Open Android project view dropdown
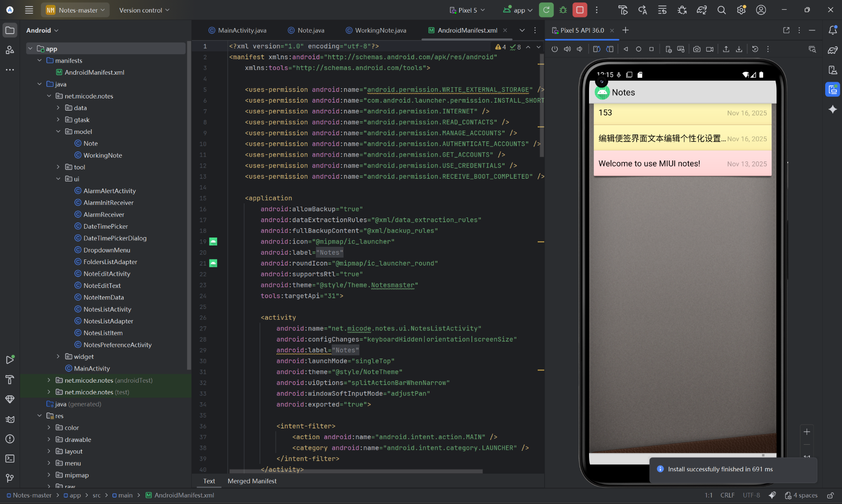The height and width of the screenshot is (504, 842). tap(42, 30)
